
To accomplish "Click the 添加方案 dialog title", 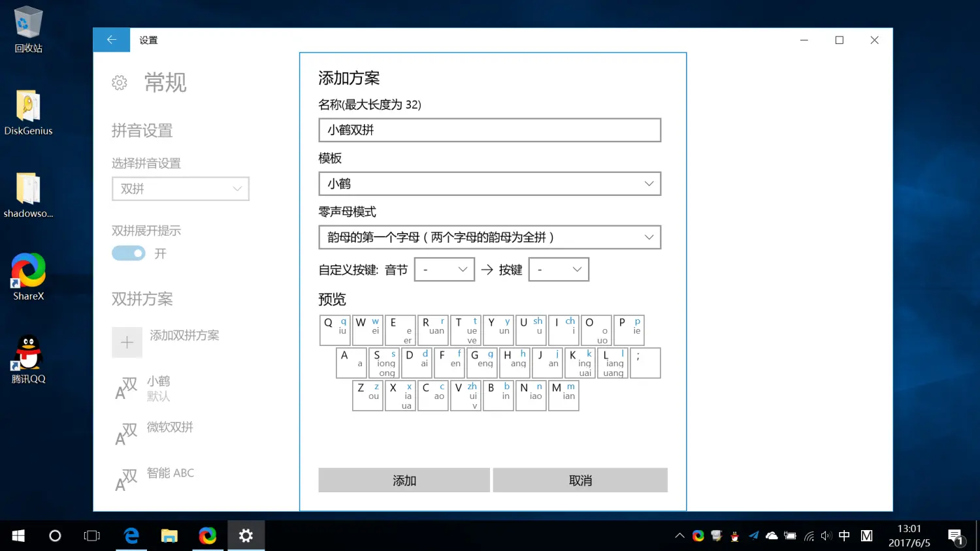I will [349, 78].
